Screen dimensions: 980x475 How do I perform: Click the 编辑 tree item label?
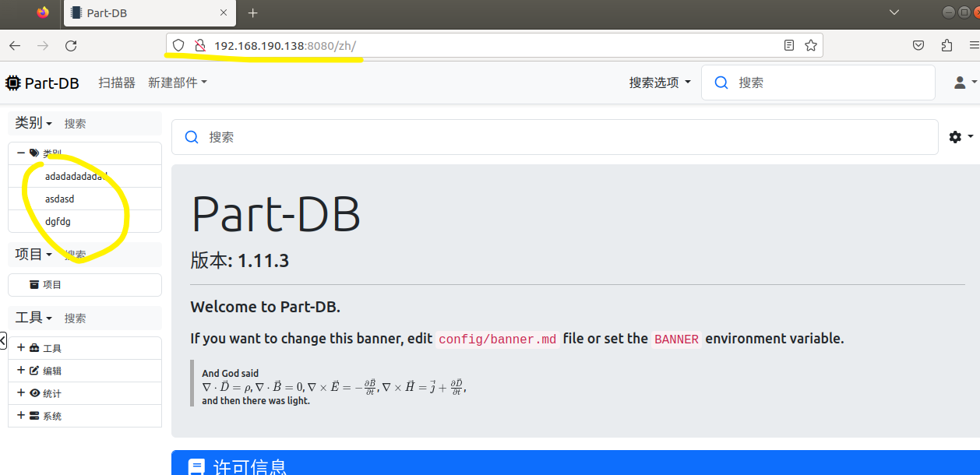coord(52,371)
